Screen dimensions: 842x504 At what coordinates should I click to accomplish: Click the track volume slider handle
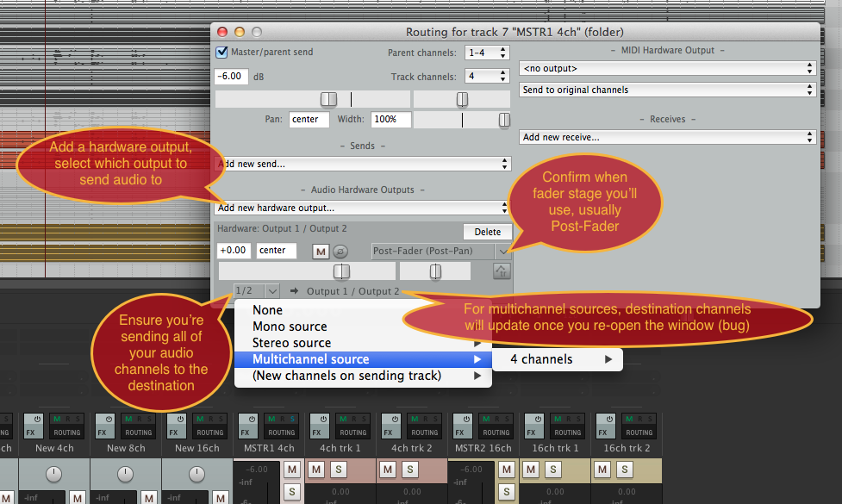[x=328, y=99]
